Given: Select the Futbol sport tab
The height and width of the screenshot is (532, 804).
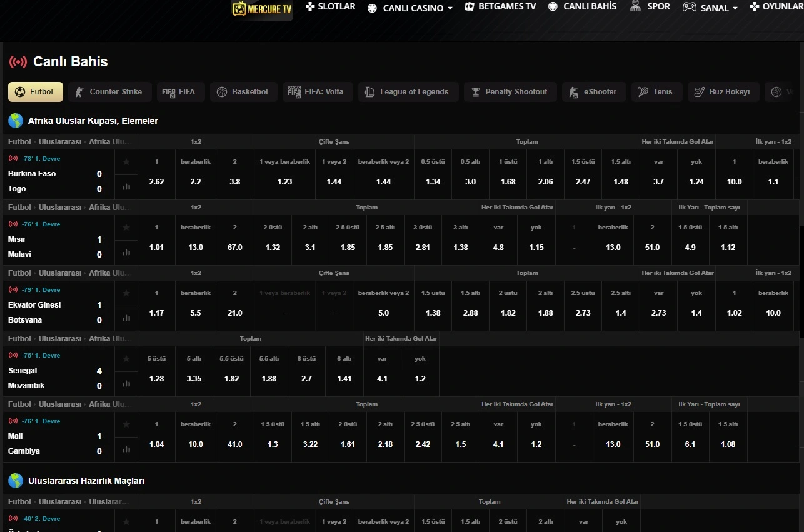Looking at the screenshot, I should point(35,92).
